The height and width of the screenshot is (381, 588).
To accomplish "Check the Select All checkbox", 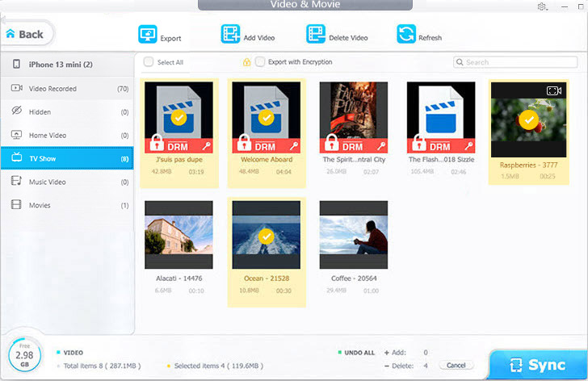I will 149,62.
